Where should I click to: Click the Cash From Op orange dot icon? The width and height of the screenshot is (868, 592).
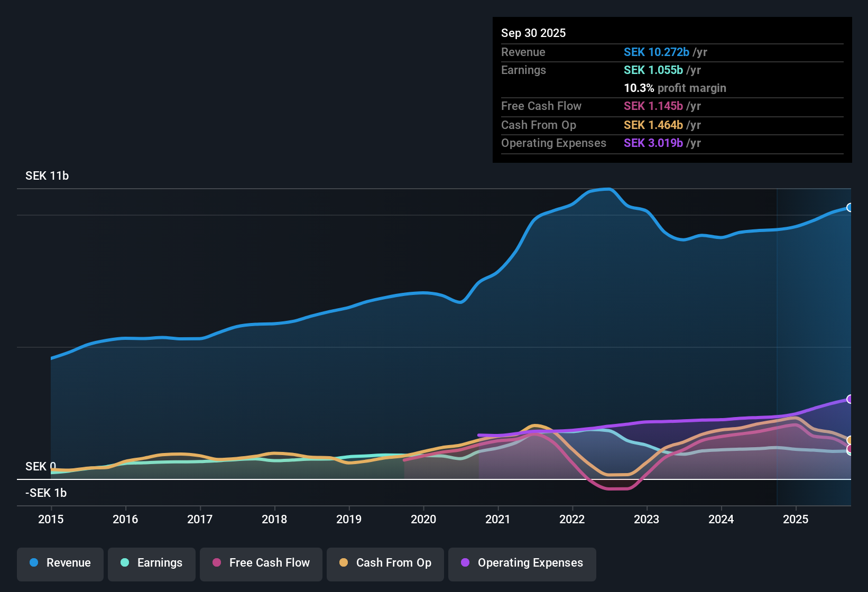tap(344, 563)
